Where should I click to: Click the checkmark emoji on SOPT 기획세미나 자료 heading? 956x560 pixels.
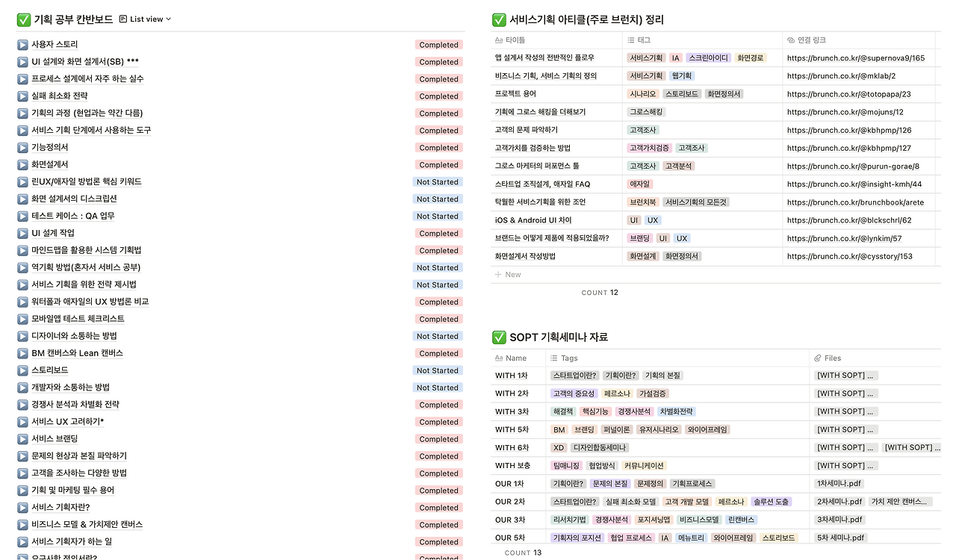click(498, 337)
